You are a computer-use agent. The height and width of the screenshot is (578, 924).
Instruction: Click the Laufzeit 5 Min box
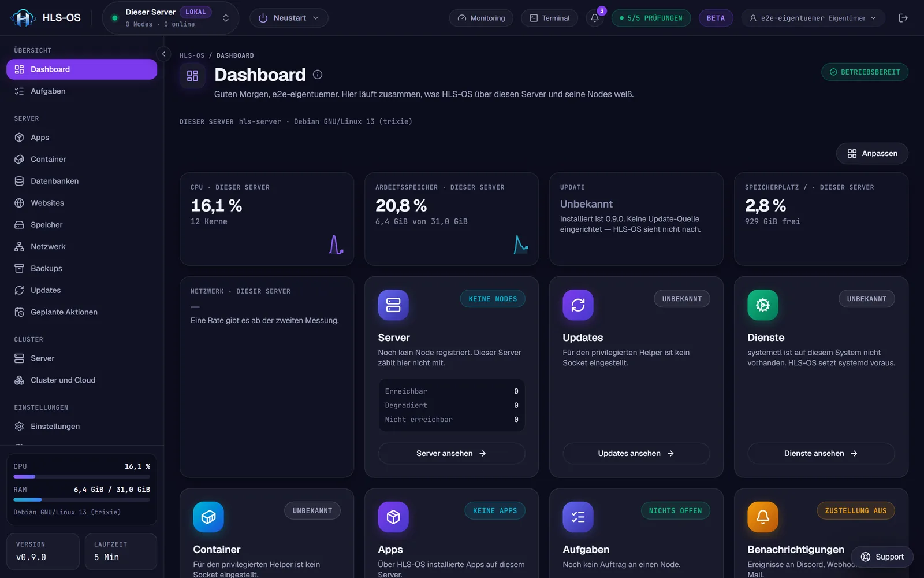[x=121, y=551]
